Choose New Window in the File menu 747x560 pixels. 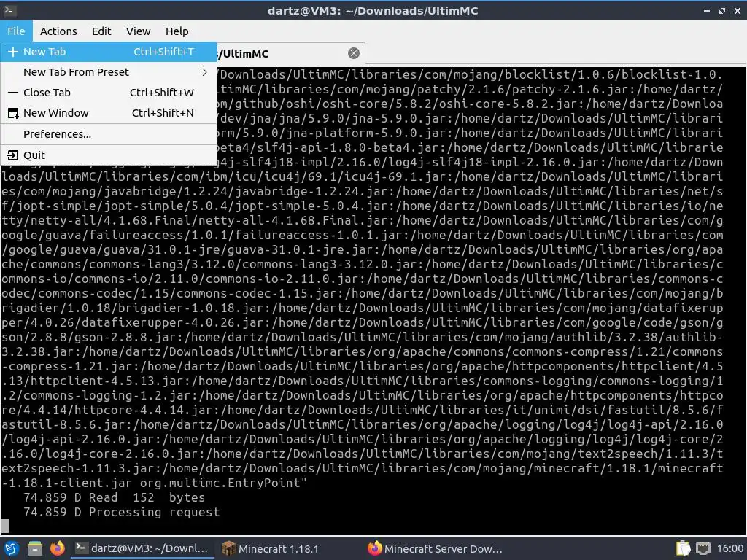tap(109, 113)
